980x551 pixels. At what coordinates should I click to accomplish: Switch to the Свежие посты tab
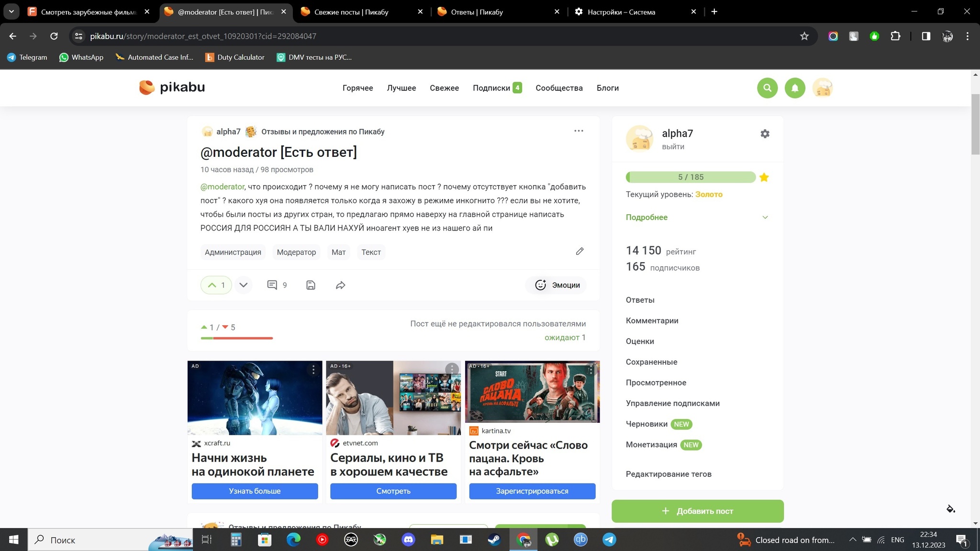(x=351, y=12)
